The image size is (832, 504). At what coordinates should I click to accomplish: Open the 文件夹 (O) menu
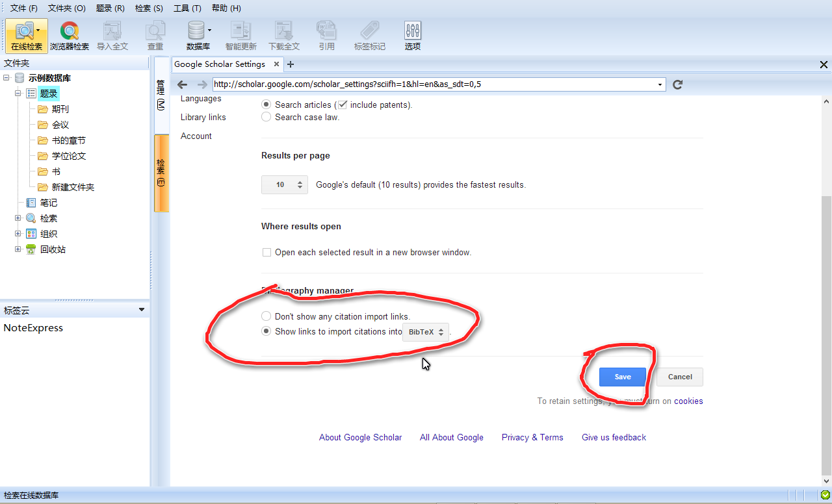click(67, 8)
